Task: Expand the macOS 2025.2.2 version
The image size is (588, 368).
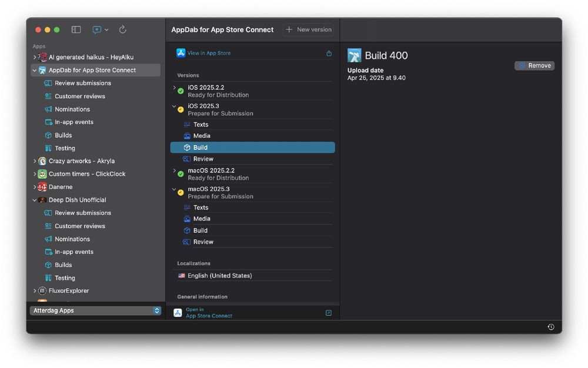Action: [x=175, y=170]
